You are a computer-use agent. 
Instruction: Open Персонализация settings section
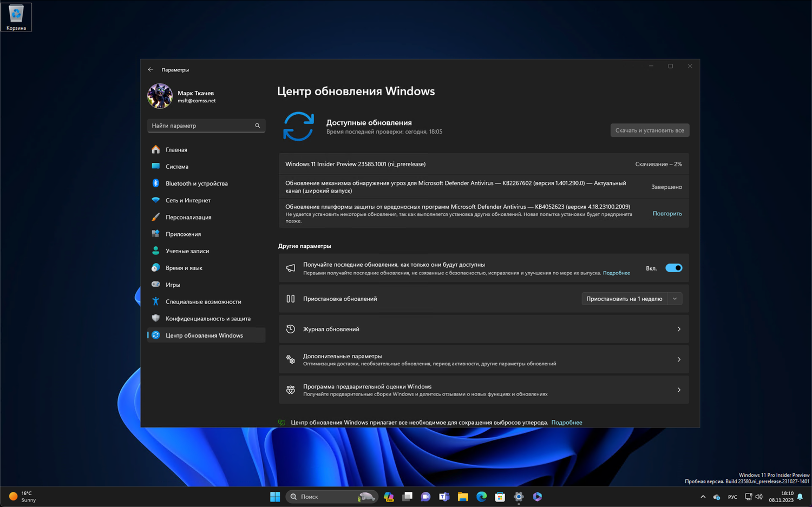[x=187, y=217]
